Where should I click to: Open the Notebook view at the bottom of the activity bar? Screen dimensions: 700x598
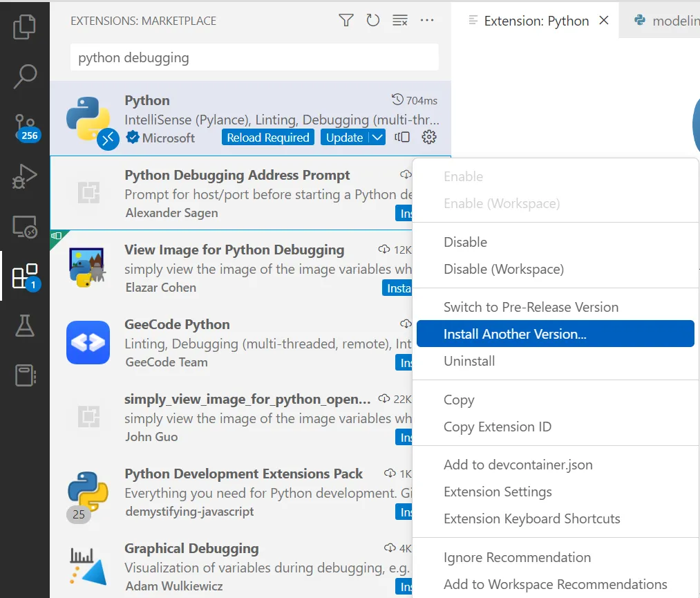click(x=26, y=375)
